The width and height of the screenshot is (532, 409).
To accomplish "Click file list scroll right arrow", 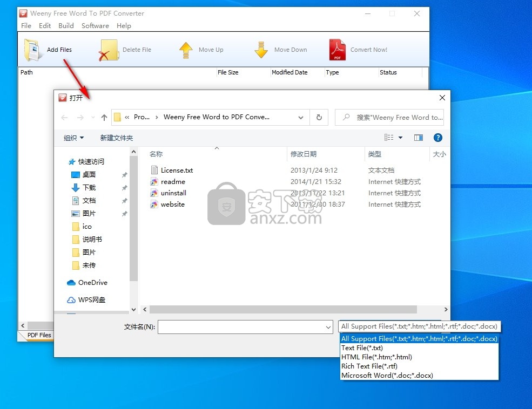I will click(446, 309).
